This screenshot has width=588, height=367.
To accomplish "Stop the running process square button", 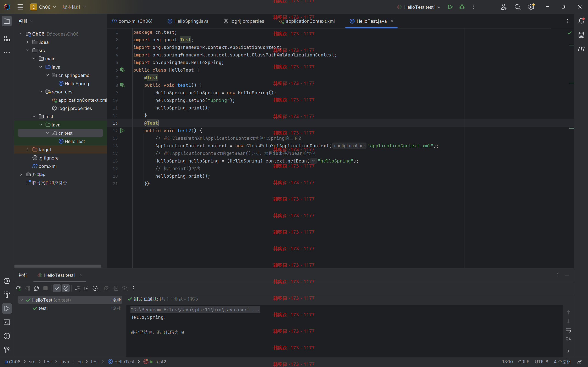I will point(45,288).
